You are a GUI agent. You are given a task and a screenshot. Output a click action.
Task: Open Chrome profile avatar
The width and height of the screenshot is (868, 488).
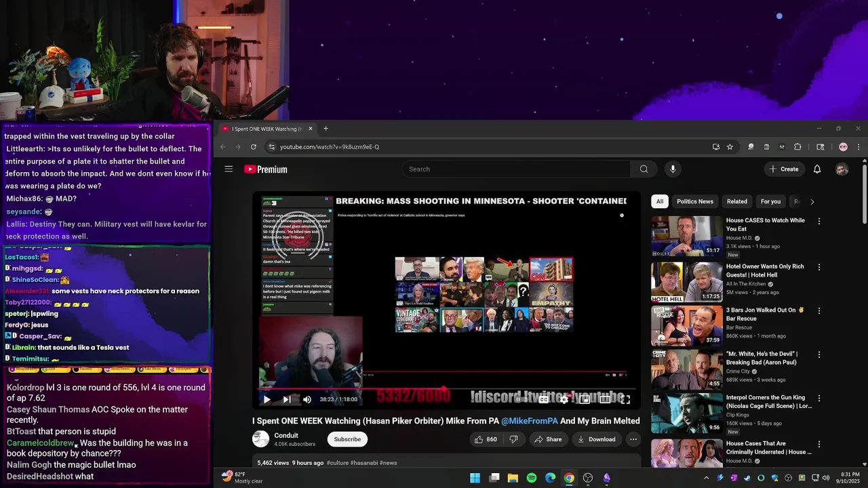tap(843, 146)
